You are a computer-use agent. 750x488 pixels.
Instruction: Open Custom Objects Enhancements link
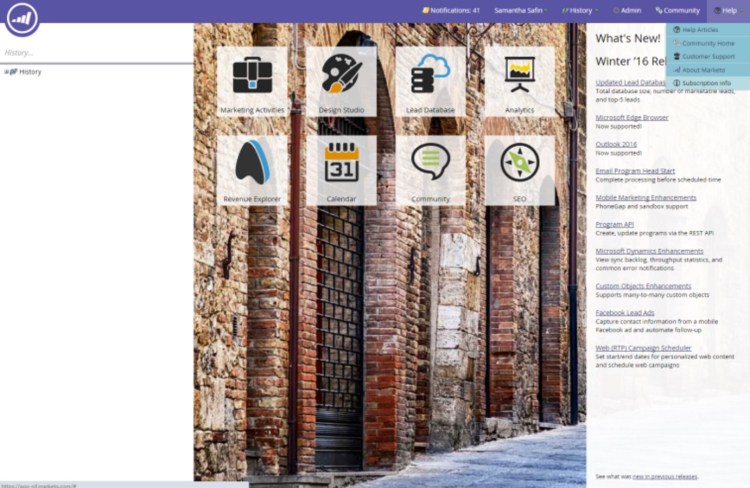(x=643, y=286)
